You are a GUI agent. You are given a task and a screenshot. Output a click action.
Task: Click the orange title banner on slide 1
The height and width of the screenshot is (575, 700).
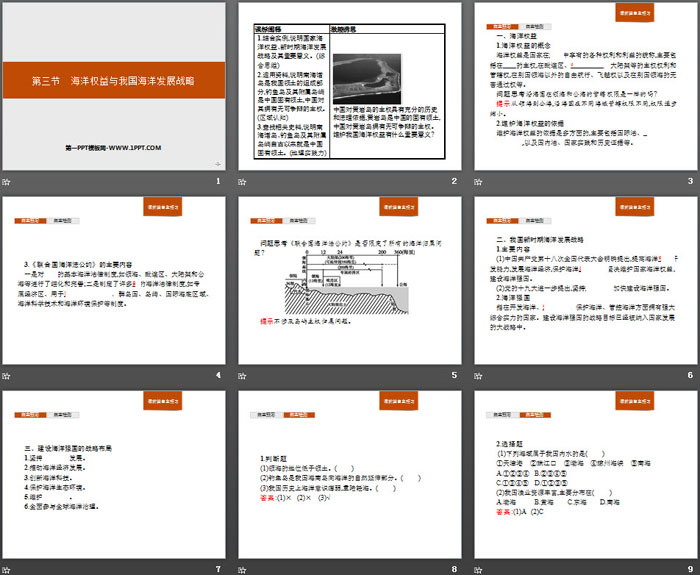pyautogui.click(x=114, y=80)
